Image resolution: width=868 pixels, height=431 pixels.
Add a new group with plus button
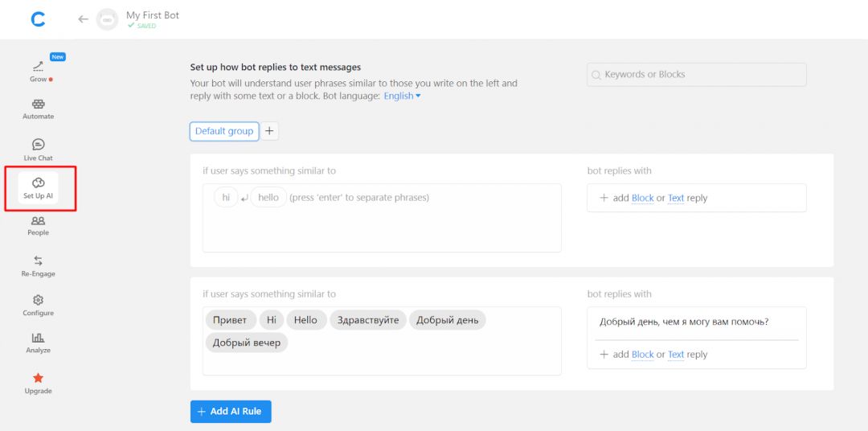[x=269, y=131]
